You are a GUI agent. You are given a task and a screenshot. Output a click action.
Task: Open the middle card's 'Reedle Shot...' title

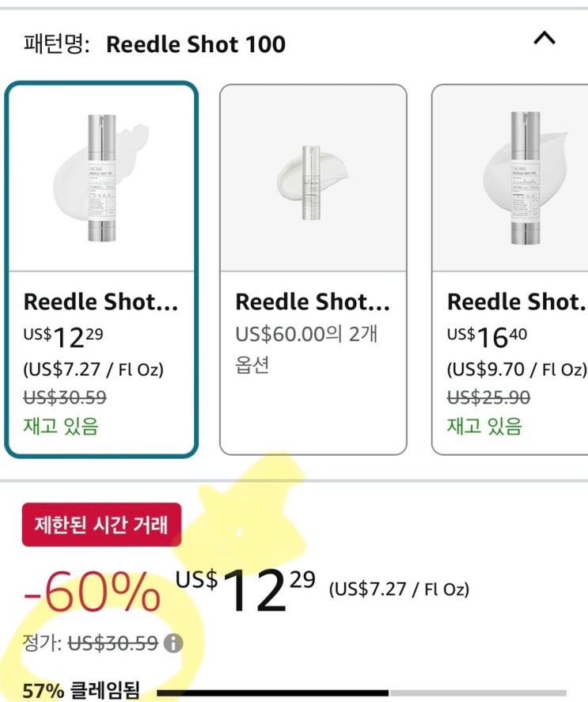[313, 302]
